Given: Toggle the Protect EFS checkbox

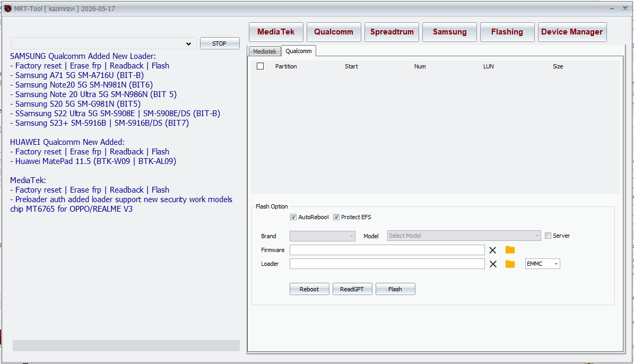Looking at the screenshot, I should coord(336,217).
